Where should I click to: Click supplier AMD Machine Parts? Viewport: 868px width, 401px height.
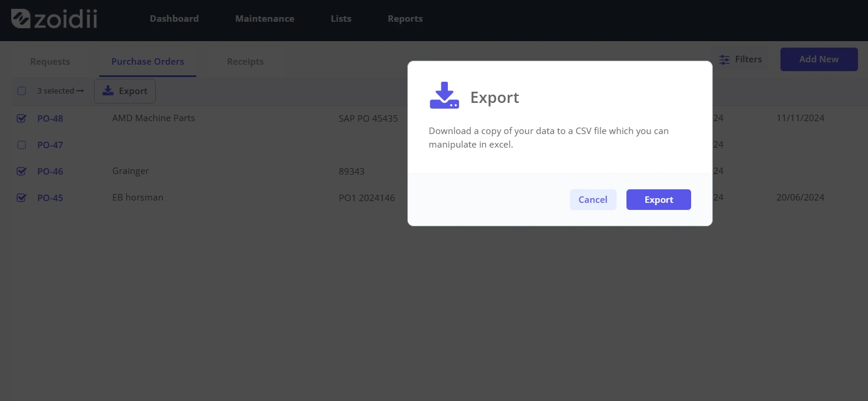153,118
